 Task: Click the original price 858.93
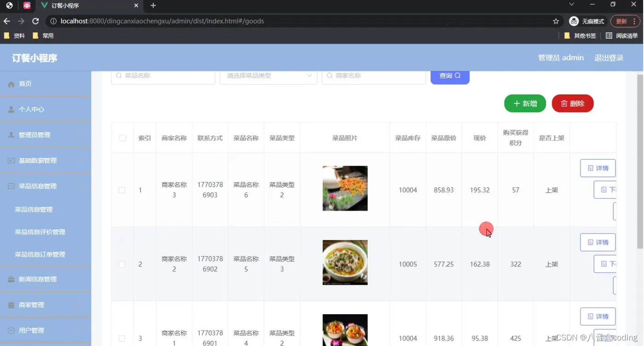pyautogui.click(x=444, y=190)
